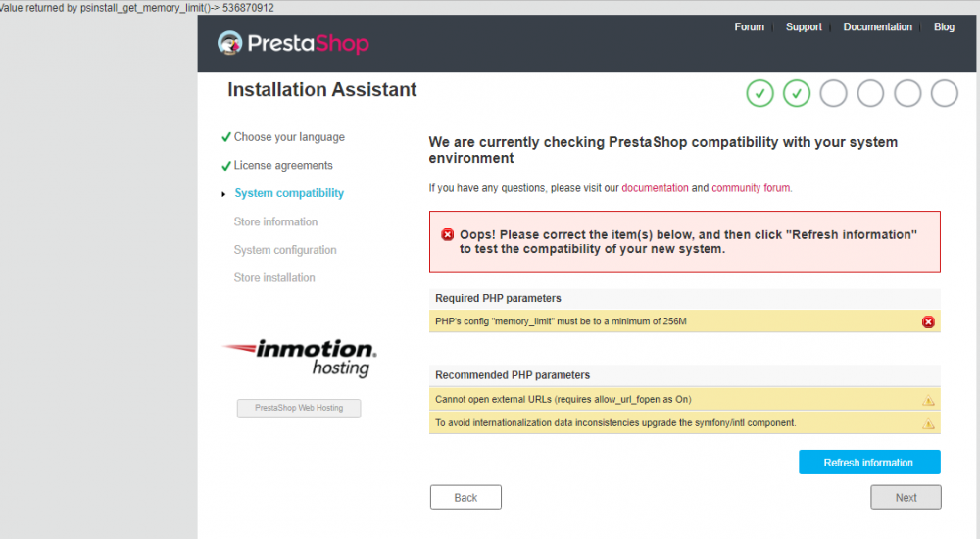Click the red error icon in the Oops alert box
Viewport: 980px width, 539px height.
click(x=448, y=234)
